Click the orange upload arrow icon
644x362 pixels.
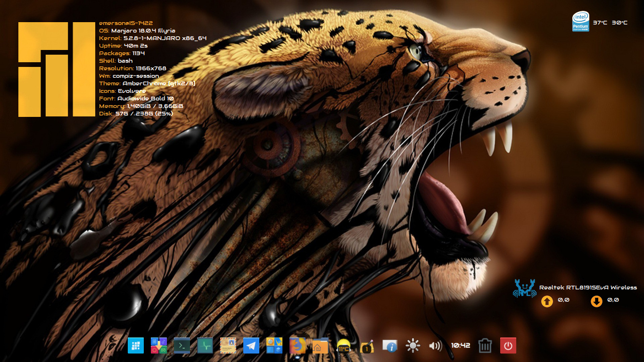(547, 301)
